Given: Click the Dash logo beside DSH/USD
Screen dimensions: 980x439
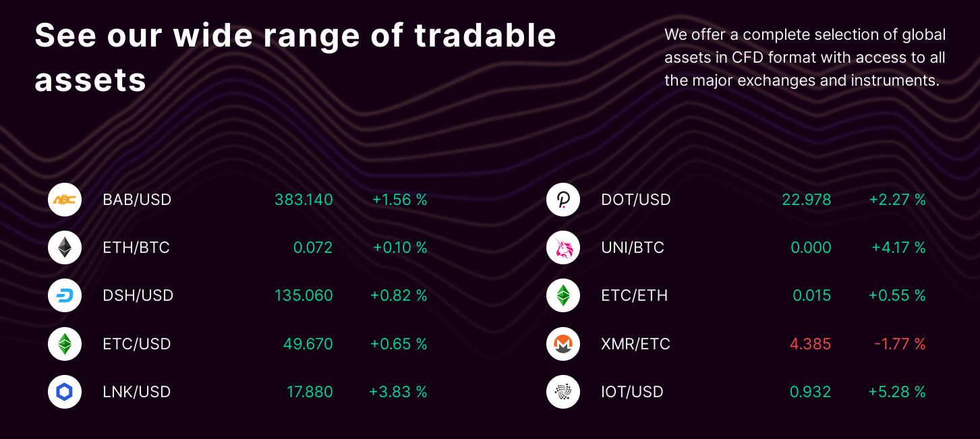Looking at the screenshot, I should pyautogui.click(x=65, y=295).
